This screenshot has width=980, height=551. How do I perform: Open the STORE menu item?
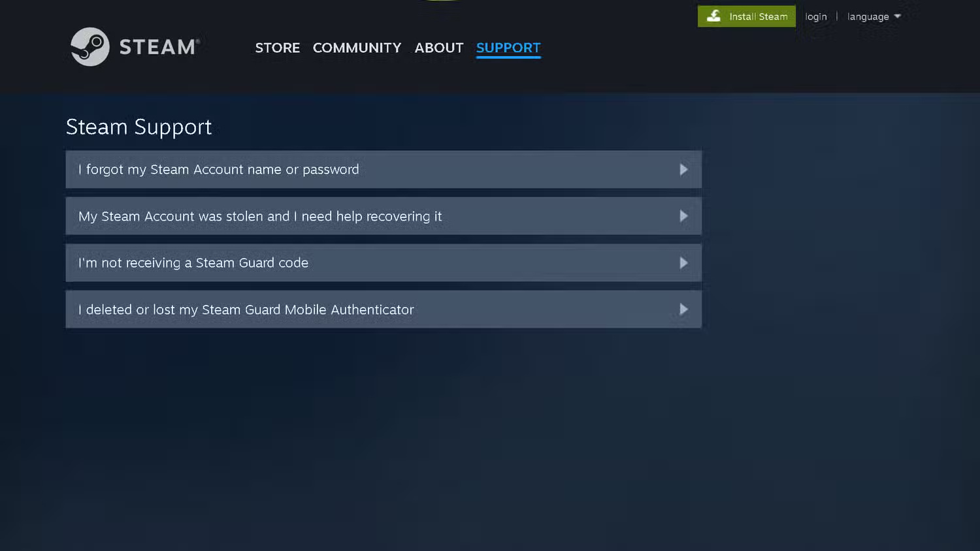pos(277,48)
